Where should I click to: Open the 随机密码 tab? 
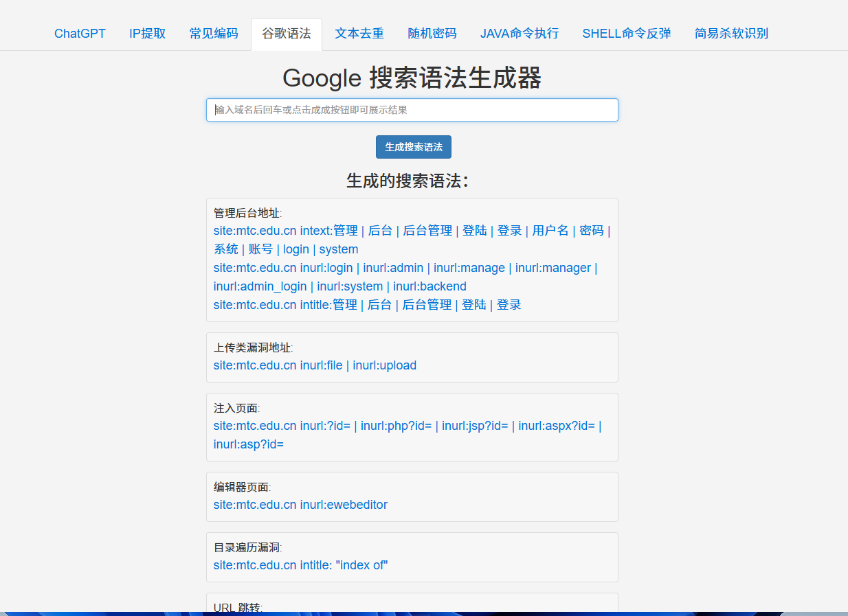(432, 34)
